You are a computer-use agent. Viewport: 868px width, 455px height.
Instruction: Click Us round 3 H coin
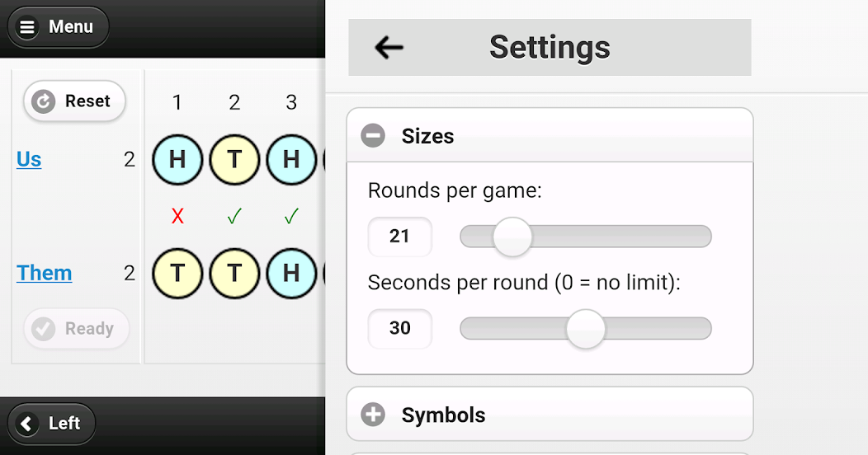[x=291, y=159]
